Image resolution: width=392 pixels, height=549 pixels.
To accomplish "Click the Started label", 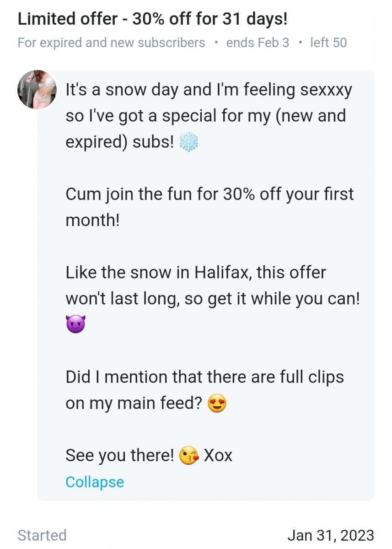I will coord(42,535).
